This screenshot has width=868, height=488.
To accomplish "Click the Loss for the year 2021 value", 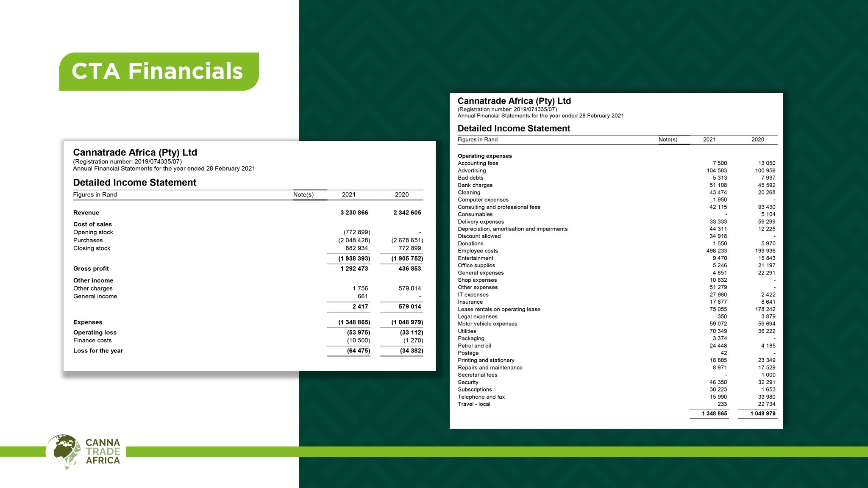I will tap(358, 351).
